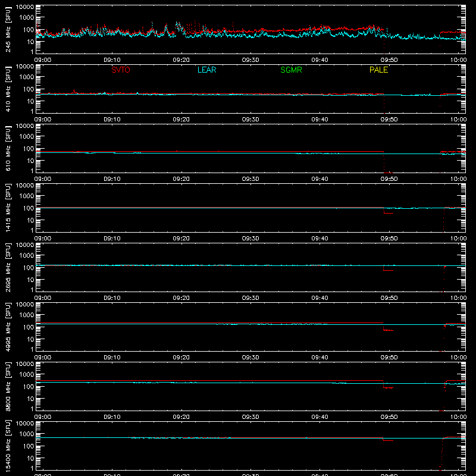The height and width of the screenshot is (476, 476).
Task: Click the yellow PALE station legend label
Action: 378,70
